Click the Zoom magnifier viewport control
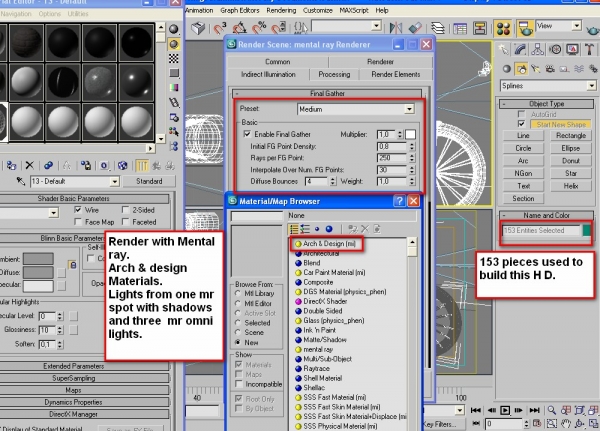The height and width of the screenshot is (431, 600). 551,410
